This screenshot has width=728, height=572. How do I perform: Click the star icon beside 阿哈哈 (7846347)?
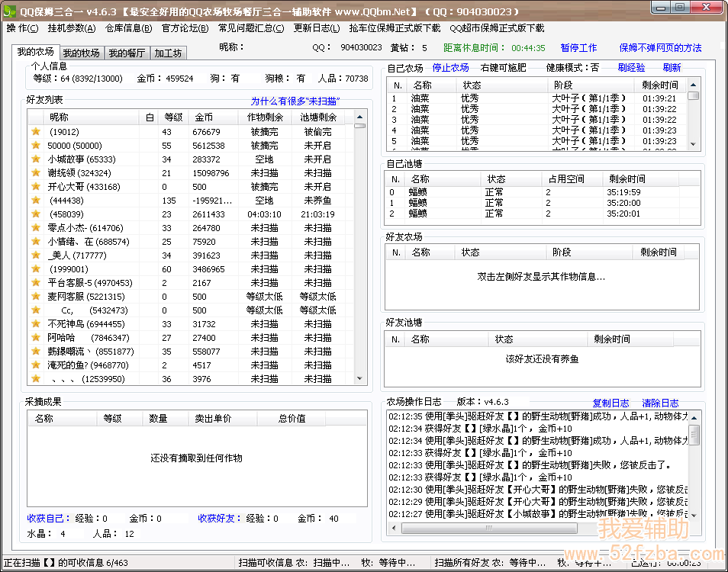pyautogui.click(x=35, y=338)
